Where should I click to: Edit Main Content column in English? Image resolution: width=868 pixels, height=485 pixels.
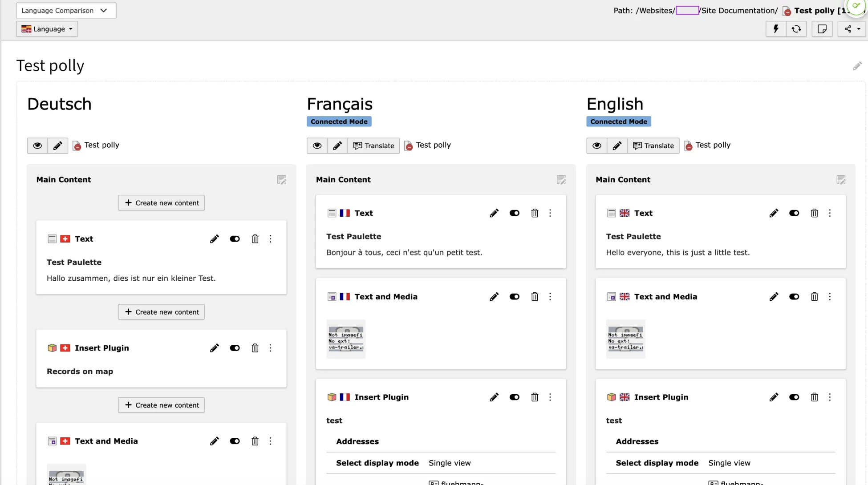coord(840,180)
